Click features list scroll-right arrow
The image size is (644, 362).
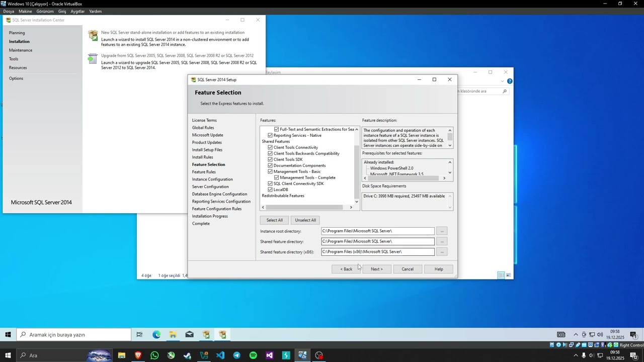pyautogui.click(x=351, y=207)
